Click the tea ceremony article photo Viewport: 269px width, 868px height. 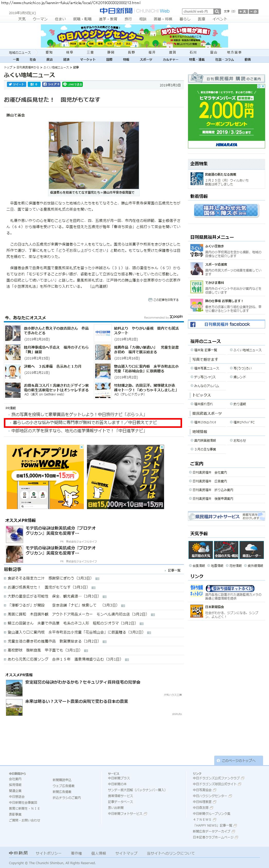tap(94, 155)
